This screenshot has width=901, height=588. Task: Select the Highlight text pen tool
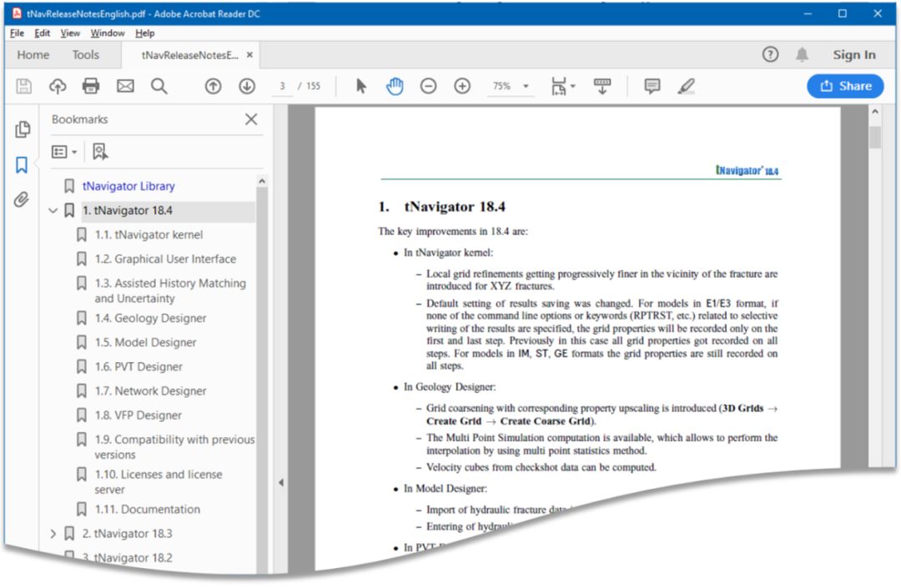click(x=686, y=86)
